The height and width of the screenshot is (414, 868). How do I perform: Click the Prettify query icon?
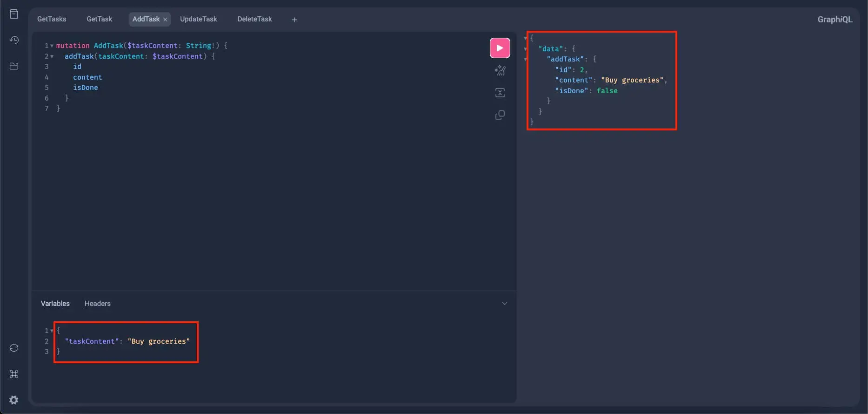[500, 70]
